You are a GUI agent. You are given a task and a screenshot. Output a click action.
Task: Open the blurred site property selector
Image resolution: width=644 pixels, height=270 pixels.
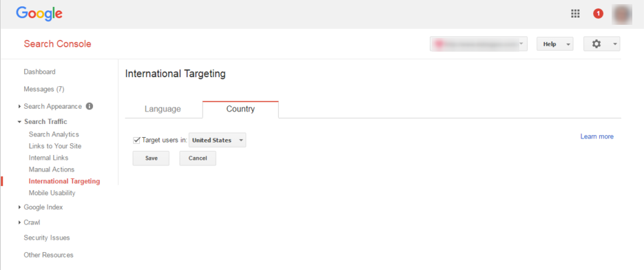[x=479, y=44]
